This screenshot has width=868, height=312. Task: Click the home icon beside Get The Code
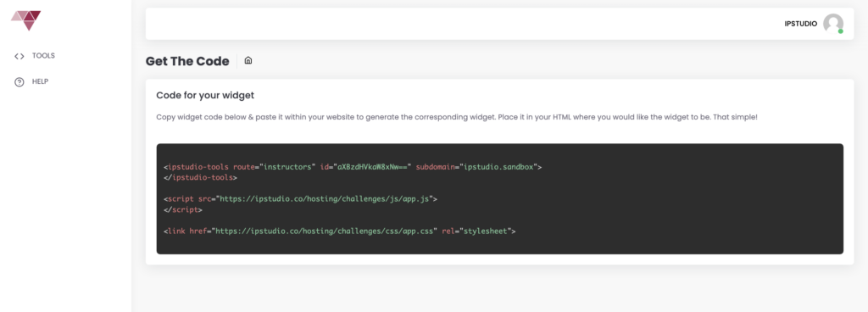coord(248,61)
